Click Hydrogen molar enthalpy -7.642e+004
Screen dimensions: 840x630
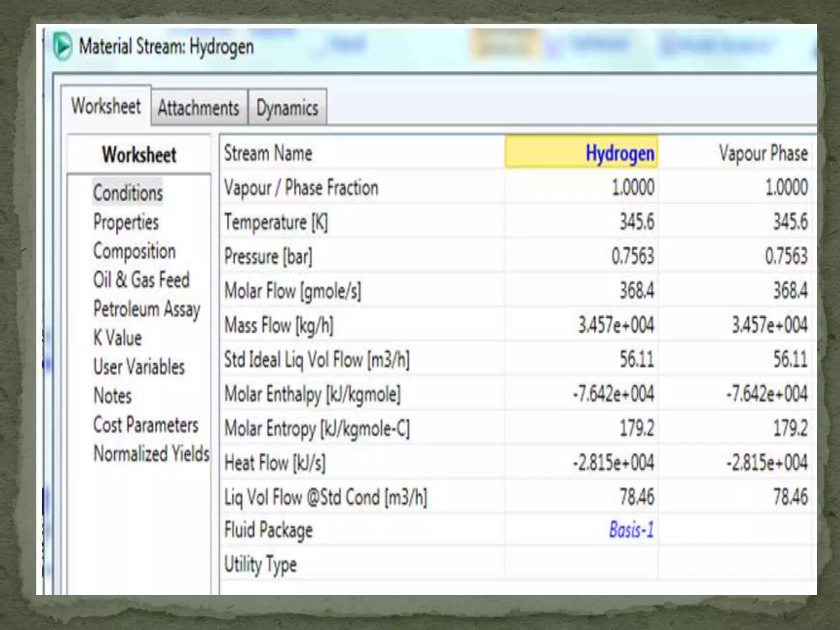614,394
